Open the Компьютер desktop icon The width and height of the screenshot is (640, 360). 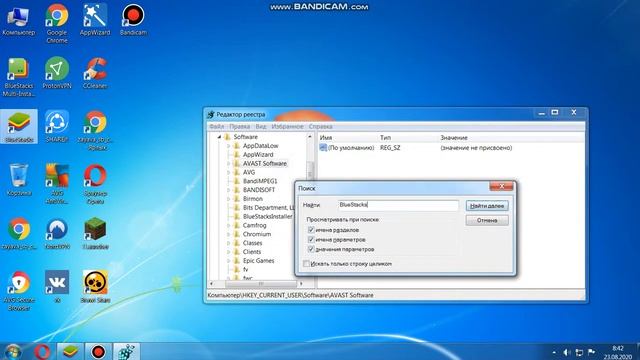click(18, 20)
